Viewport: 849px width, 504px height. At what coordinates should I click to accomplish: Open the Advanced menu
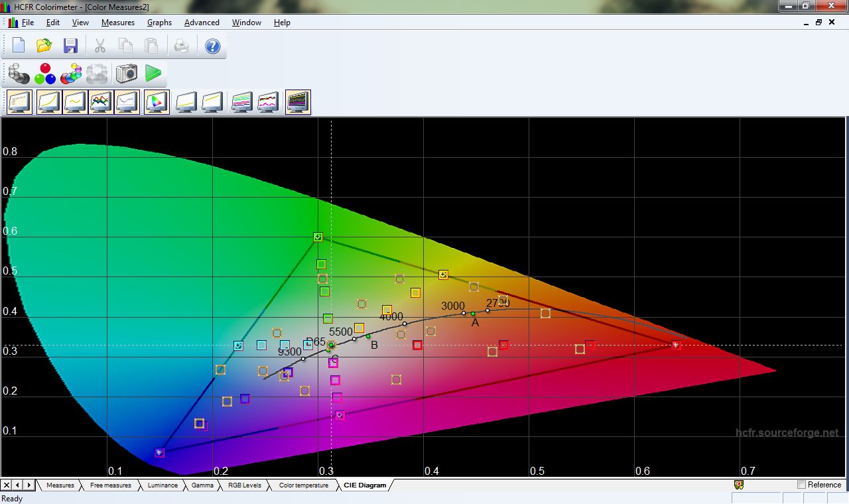coord(202,22)
